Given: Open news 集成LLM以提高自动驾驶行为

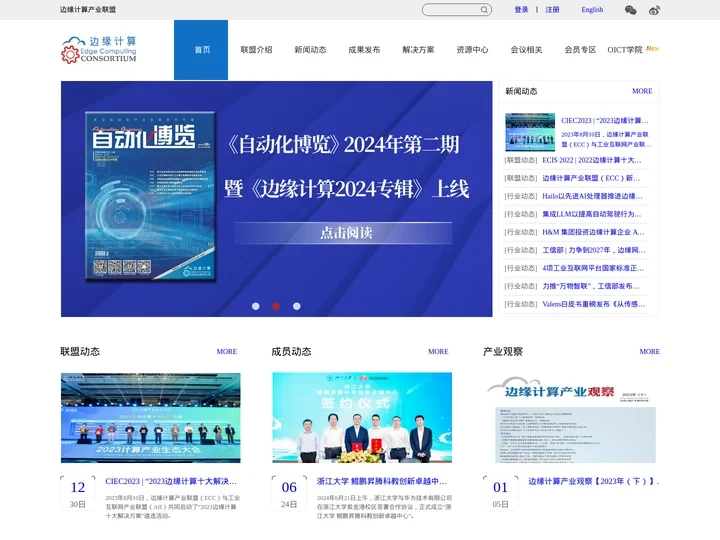Looking at the screenshot, I should coord(592,214).
